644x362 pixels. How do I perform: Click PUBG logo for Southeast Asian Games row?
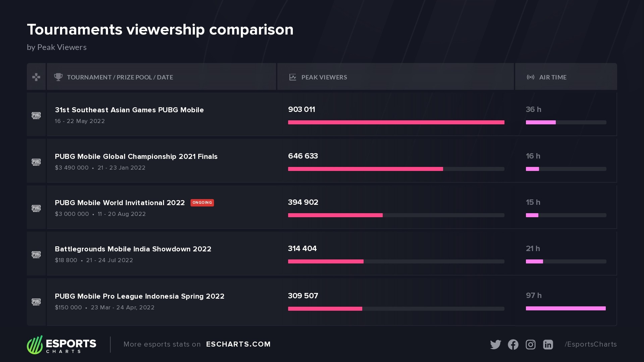pyautogui.click(x=36, y=116)
